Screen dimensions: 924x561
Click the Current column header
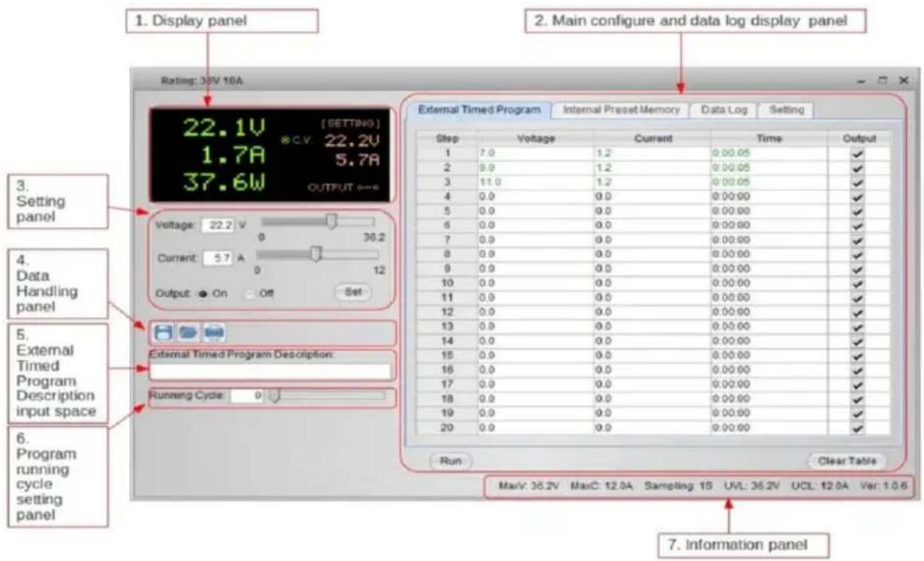point(652,138)
